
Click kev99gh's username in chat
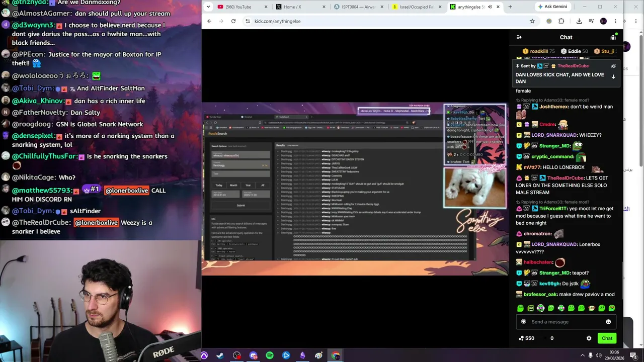[x=550, y=284]
